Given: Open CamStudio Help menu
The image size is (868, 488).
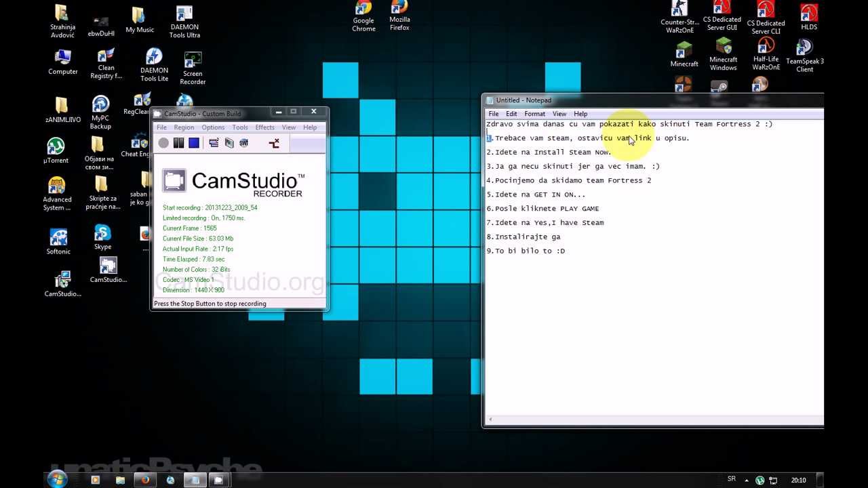Looking at the screenshot, I should click(x=310, y=127).
